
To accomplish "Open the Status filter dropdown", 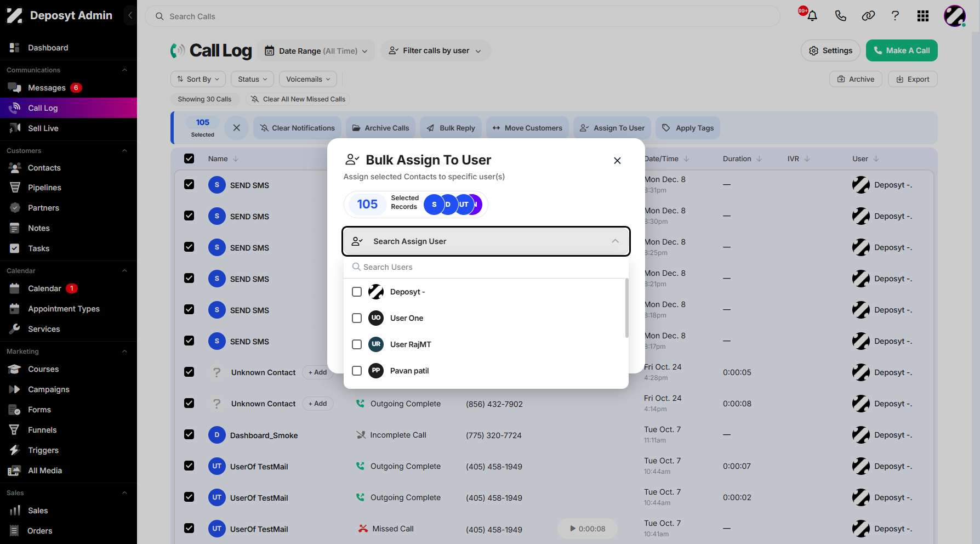I will (x=252, y=79).
